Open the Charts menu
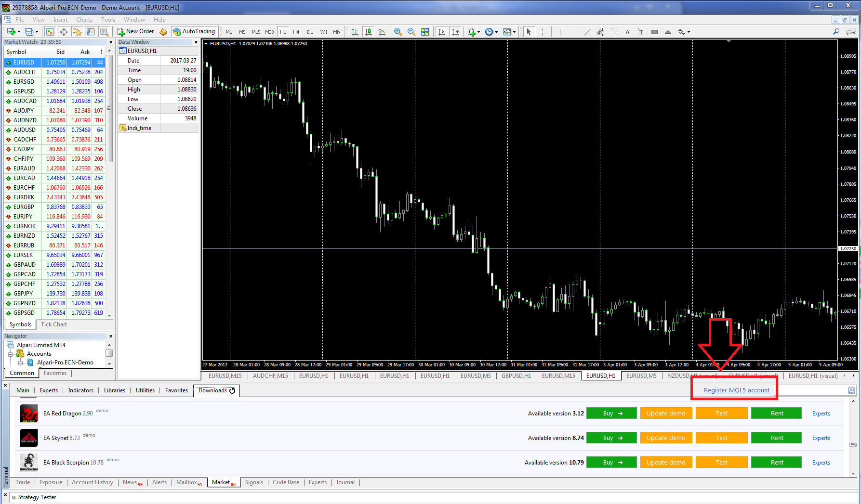 tap(84, 20)
